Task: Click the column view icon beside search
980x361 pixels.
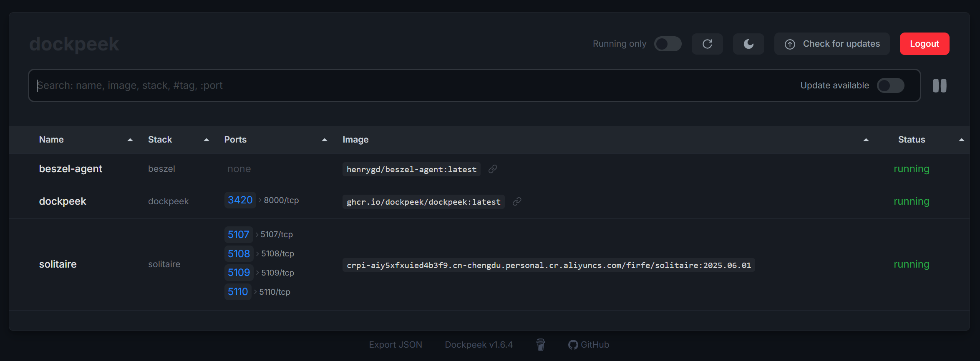Action: (x=940, y=86)
